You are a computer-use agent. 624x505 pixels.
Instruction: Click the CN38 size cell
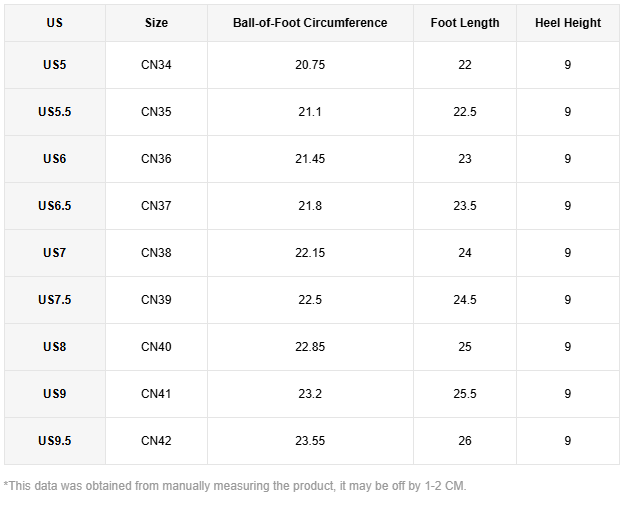pos(156,253)
